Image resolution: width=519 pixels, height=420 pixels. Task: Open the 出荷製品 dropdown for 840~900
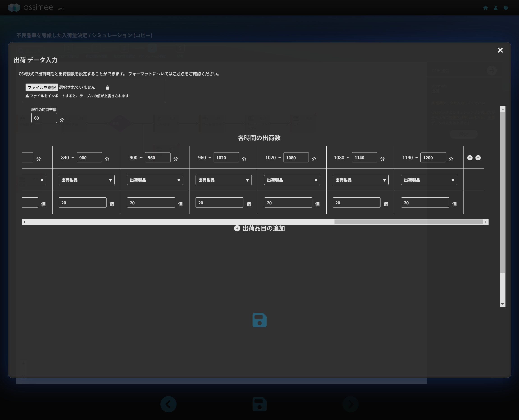pyautogui.click(x=86, y=180)
